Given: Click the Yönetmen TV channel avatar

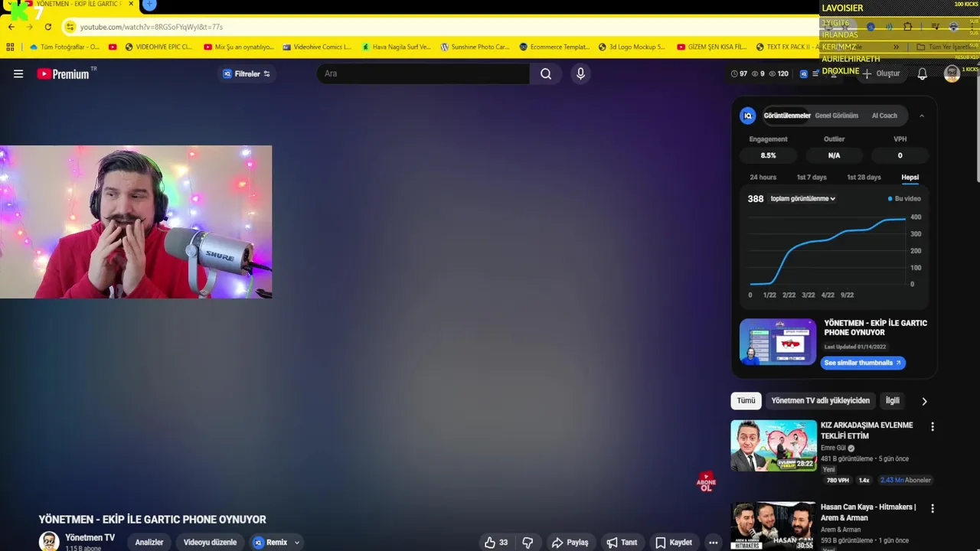Looking at the screenshot, I should coord(49,541).
